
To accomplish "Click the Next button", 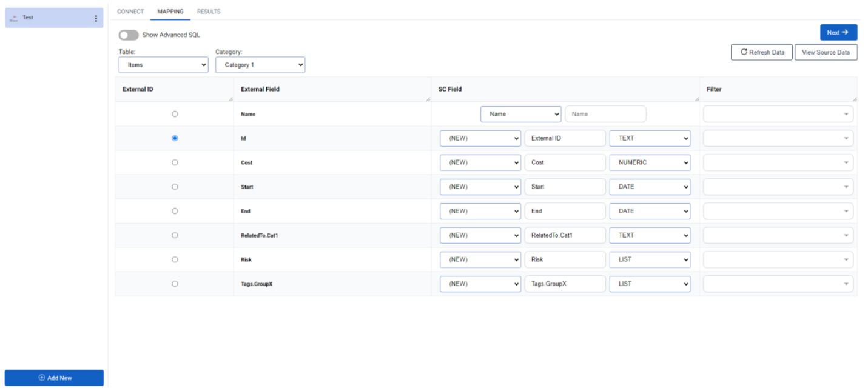I will tap(838, 33).
